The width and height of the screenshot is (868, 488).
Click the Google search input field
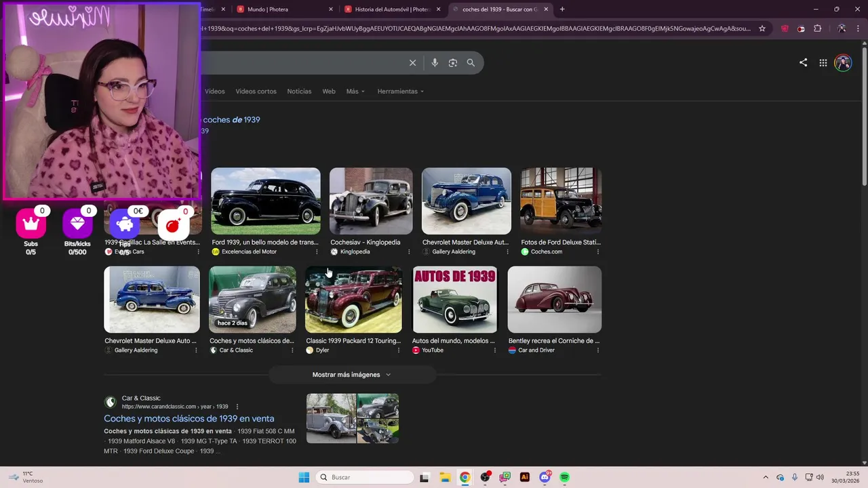[x=302, y=62]
